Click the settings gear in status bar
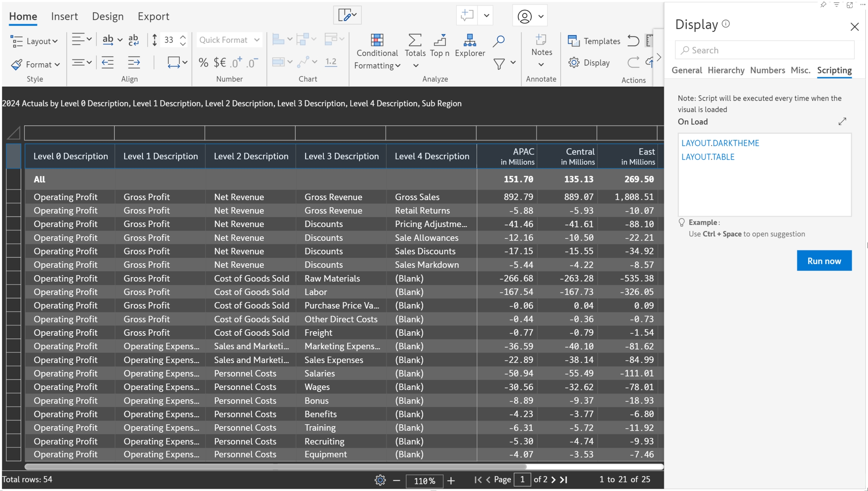 point(380,480)
